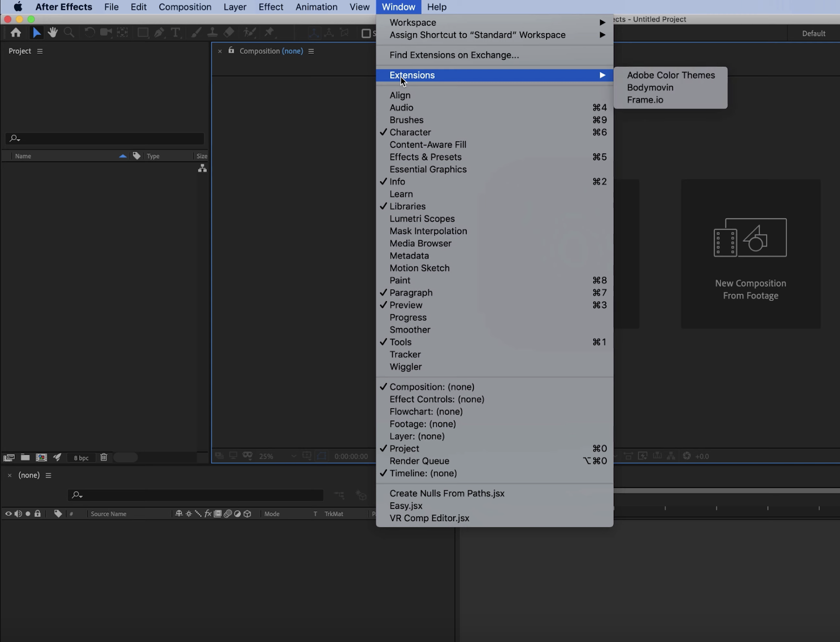Pick the Type tool in the toolbar
840x642 pixels.
[x=175, y=33]
